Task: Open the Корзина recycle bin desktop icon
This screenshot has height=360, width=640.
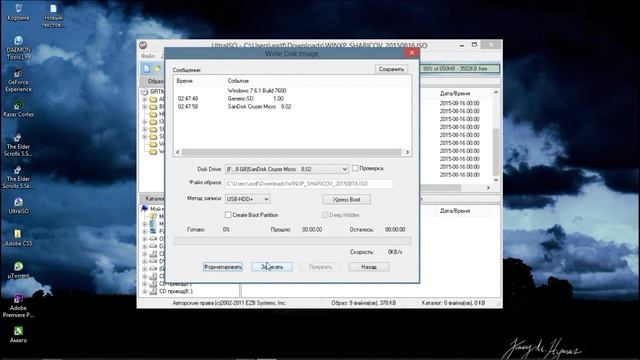Action: coord(18,12)
